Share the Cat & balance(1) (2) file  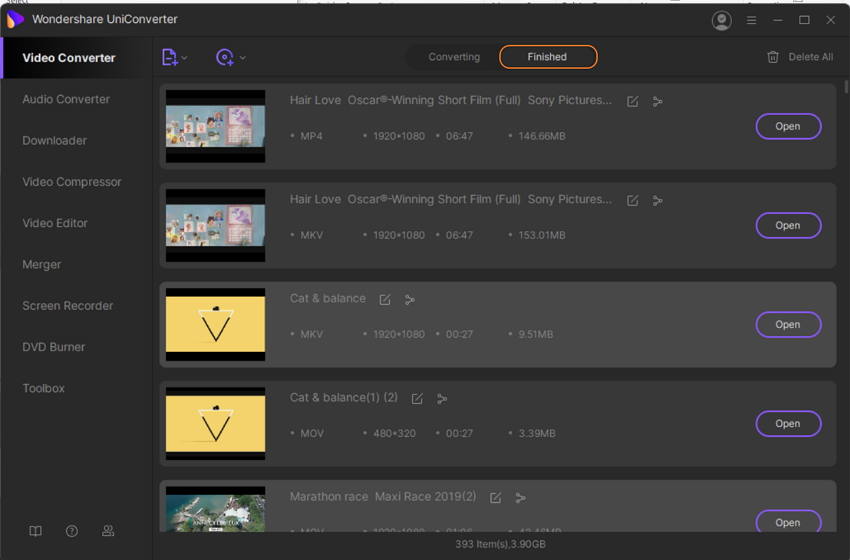pyautogui.click(x=442, y=399)
